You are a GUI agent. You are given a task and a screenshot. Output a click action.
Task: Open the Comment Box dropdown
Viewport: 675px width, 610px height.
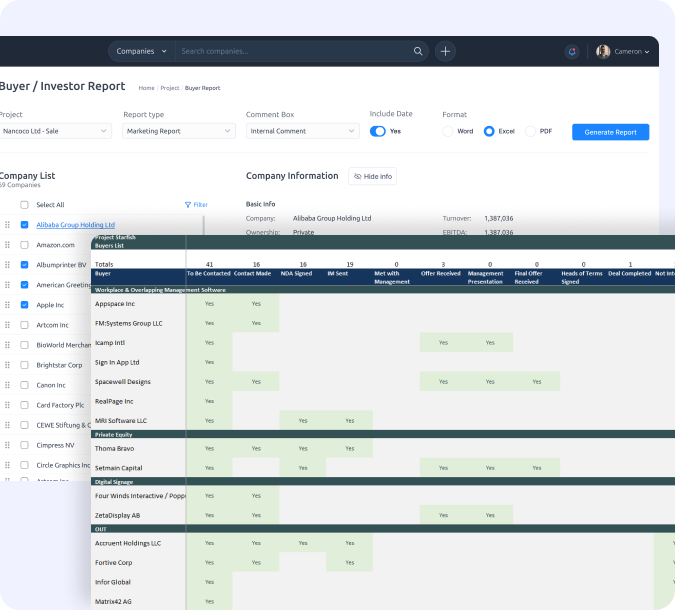click(x=302, y=131)
